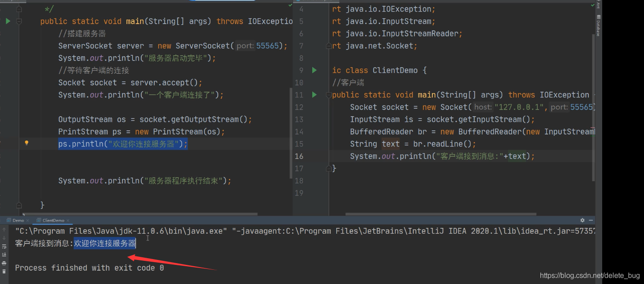Screen dimensions: 644x284
Task: Click selected console text 欢迎你连接服务器
Action: (105, 243)
